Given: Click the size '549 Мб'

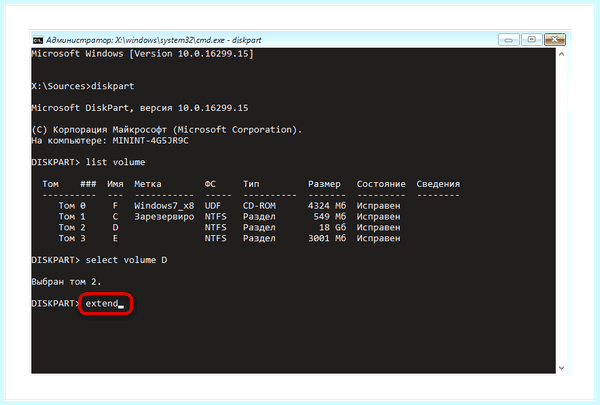Looking at the screenshot, I should (x=329, y=217).
